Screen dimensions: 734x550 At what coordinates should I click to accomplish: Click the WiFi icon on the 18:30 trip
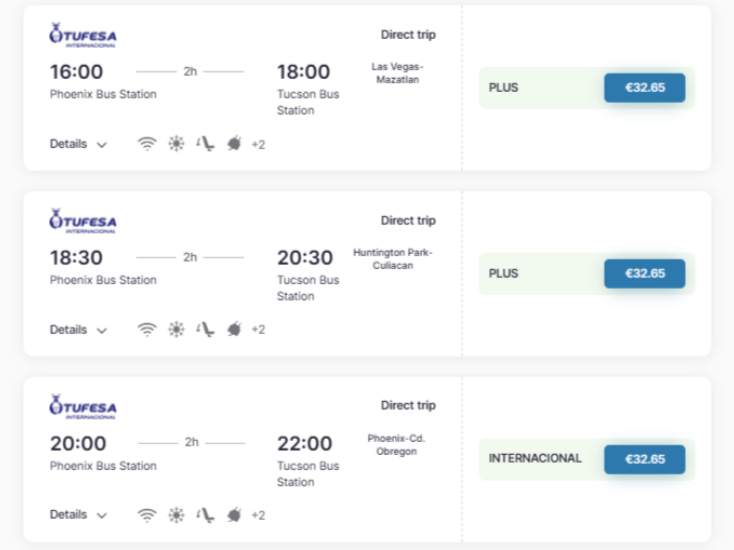click(147, 329)
